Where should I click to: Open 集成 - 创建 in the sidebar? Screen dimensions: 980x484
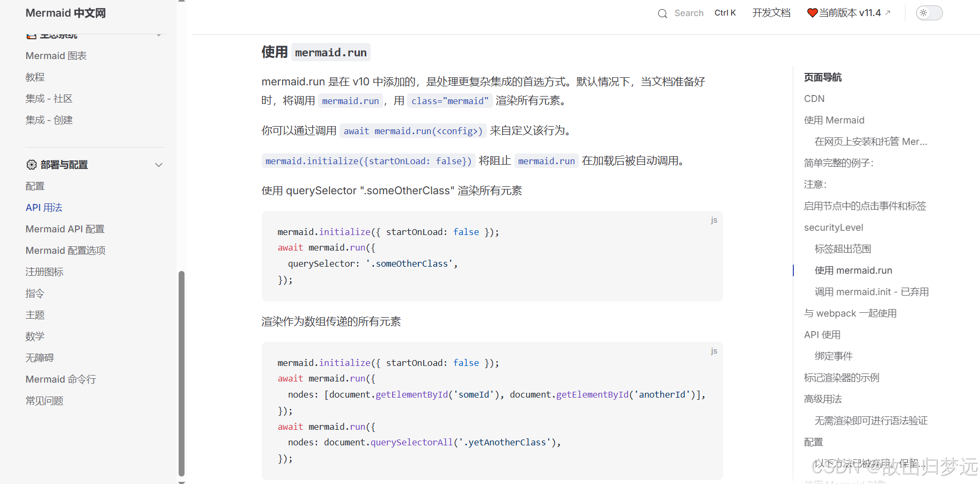pyautogui.click(x=49, y=120)
